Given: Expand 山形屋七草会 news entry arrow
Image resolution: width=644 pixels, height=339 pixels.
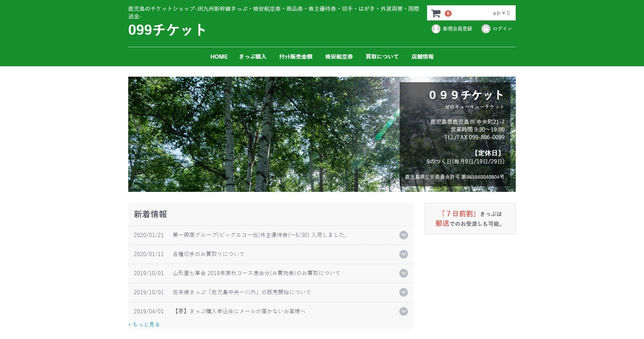Looking at the screenshot, I should pyautogui.click(x=403, y=273).
